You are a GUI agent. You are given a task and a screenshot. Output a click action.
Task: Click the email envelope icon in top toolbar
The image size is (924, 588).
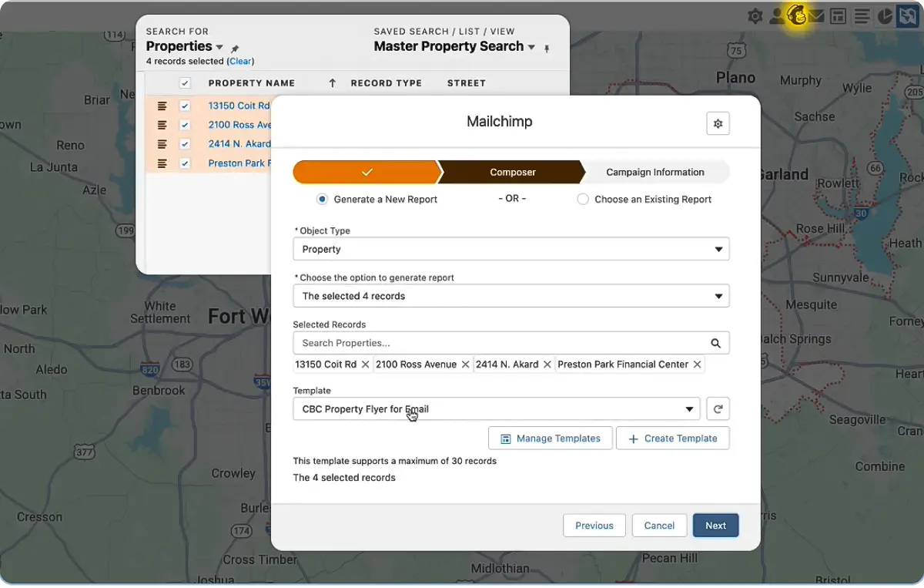pos(817,16)
